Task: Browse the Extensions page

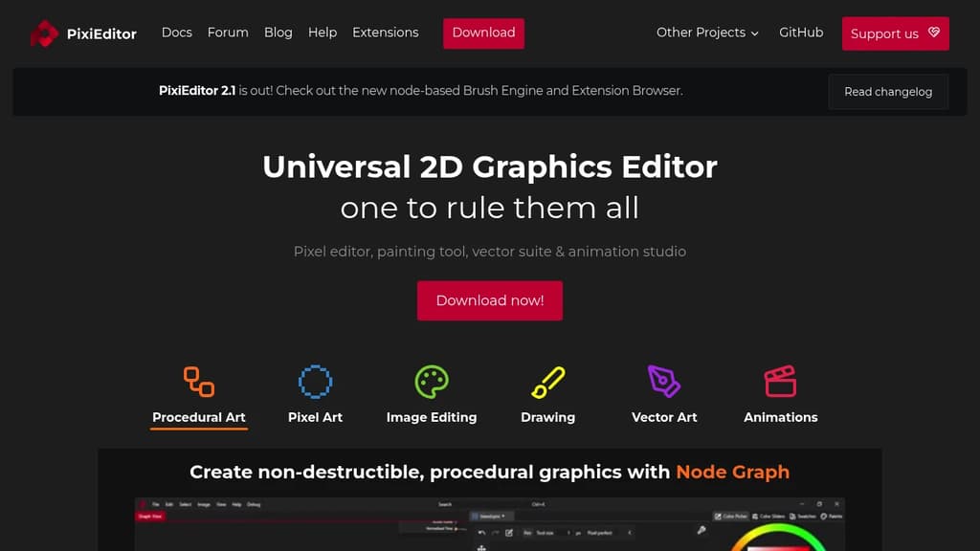Action: tap(386, 33)
